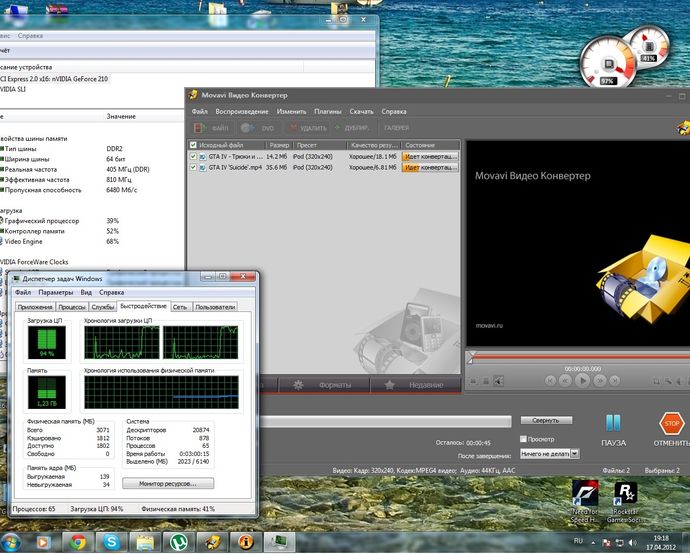Click the volume icon in system tray
The width and height of the screenshot is (690, 554).
[632, 543]
